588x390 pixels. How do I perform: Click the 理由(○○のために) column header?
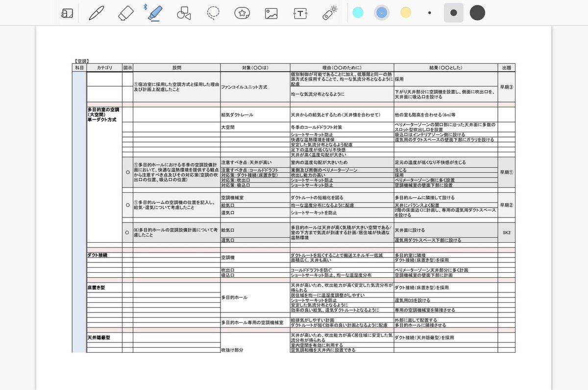(x=342, y=68)
